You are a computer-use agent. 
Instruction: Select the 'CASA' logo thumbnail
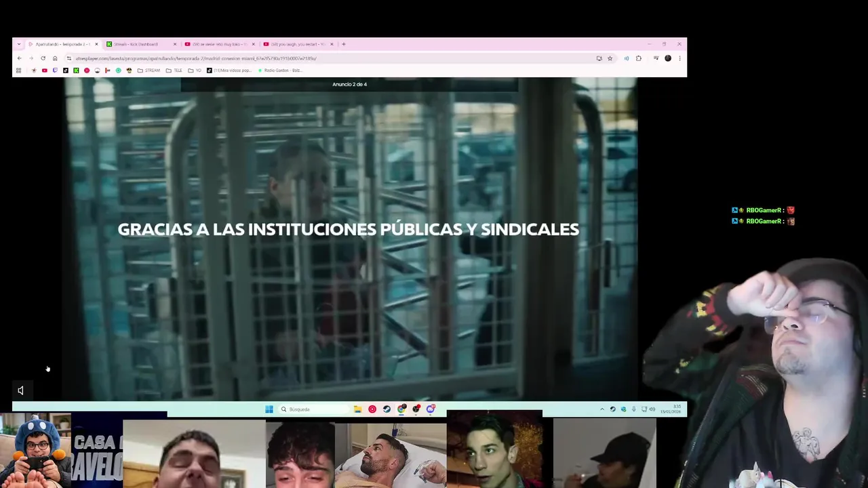(x=97, y=451)
